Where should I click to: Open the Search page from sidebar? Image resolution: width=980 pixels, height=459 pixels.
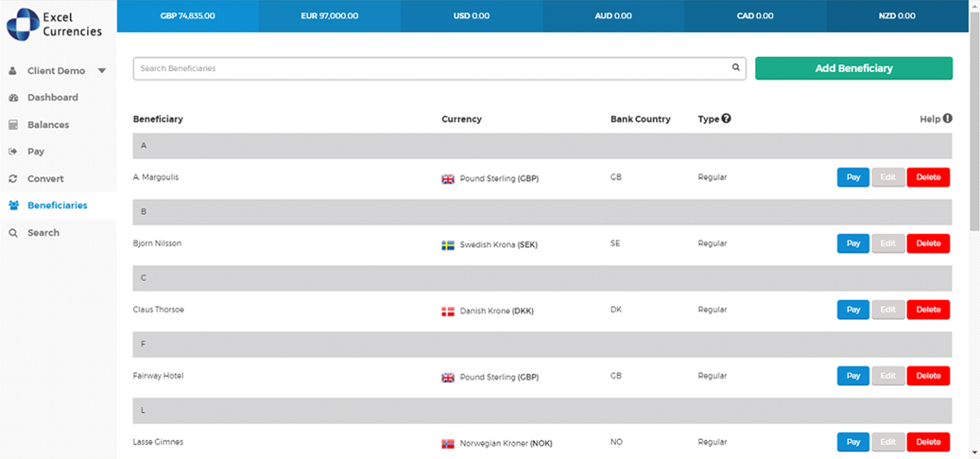pos(43,233)
